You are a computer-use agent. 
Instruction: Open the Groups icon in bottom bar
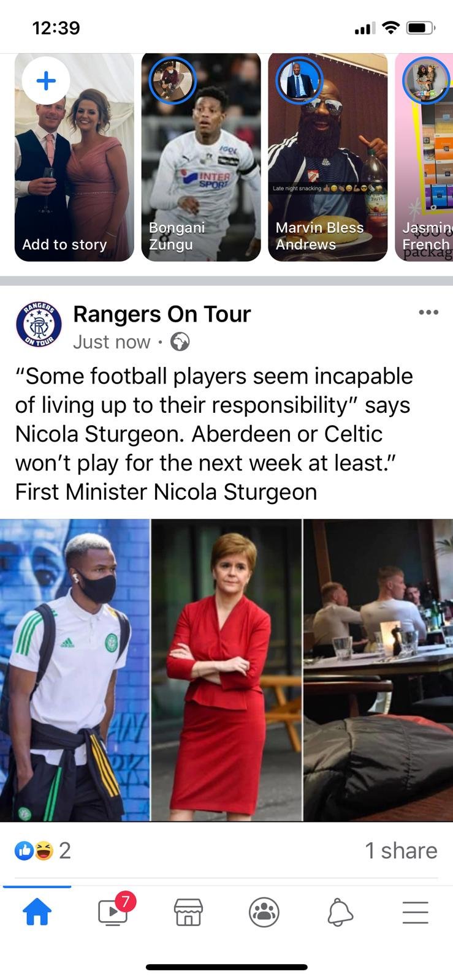[x=264, y=912]
